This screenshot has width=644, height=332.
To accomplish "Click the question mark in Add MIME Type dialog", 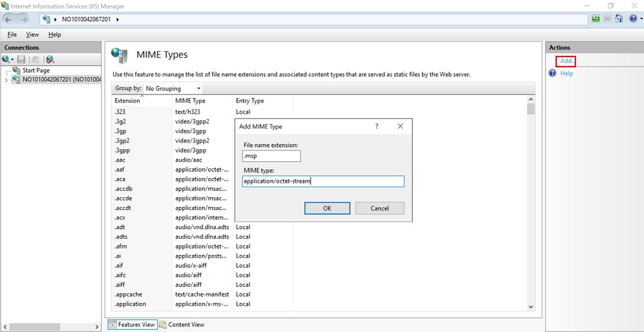I will [377, 126].
